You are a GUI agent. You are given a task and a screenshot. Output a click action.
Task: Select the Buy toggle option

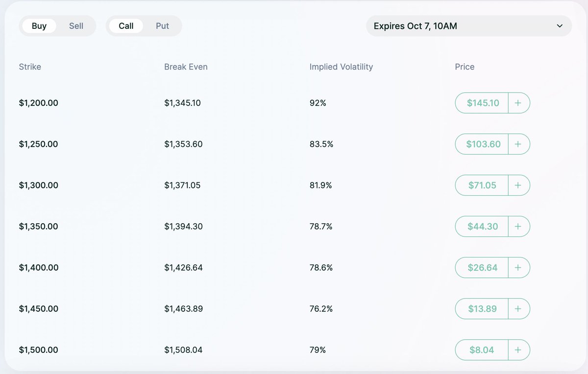(x=39, y=26)
